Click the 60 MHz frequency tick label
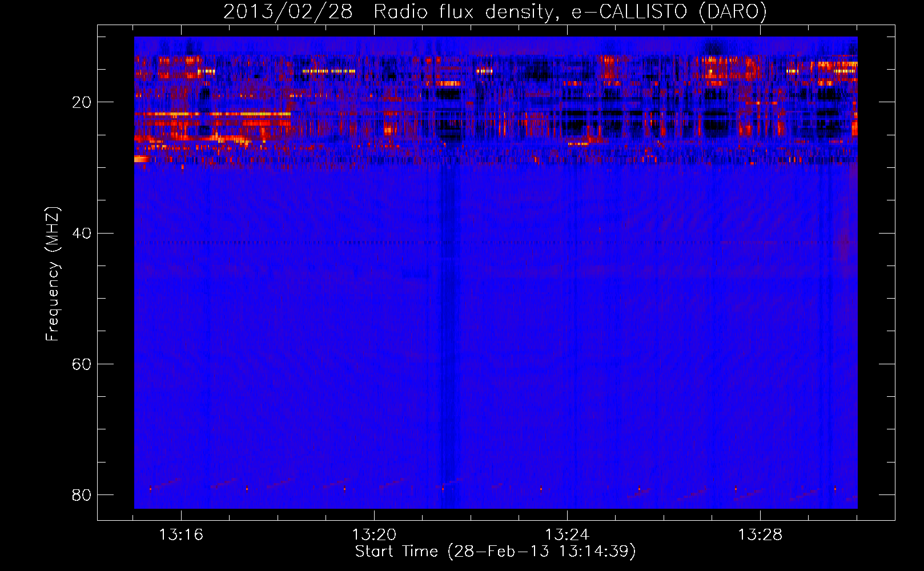This screenshot has height=571, width=924. click(x=82, y=364)
